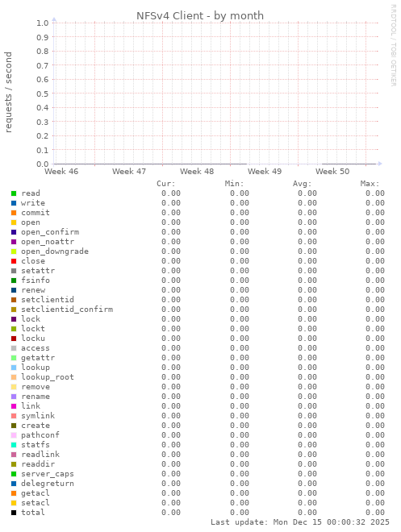
Task: Select the setclientid legend label
Action: click(48, 300)
